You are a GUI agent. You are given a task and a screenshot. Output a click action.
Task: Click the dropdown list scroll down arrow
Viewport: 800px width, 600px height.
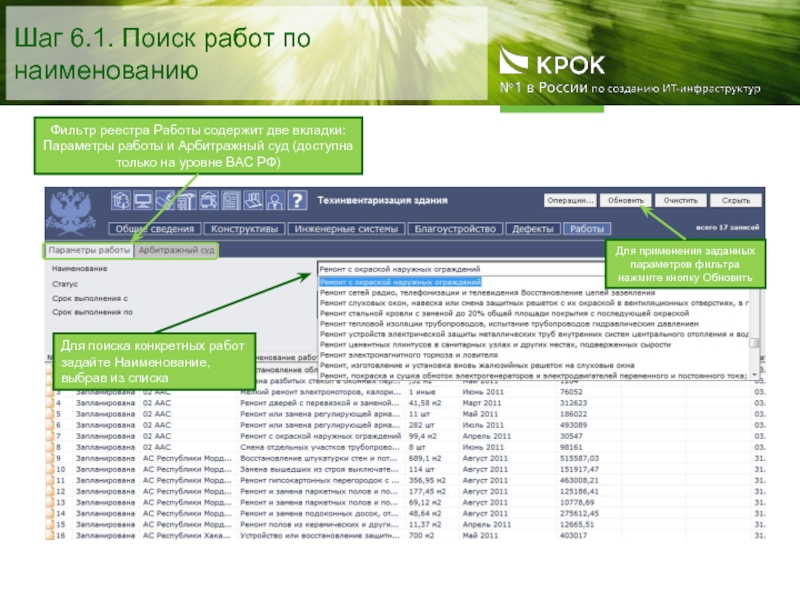(x=754, y=374)
